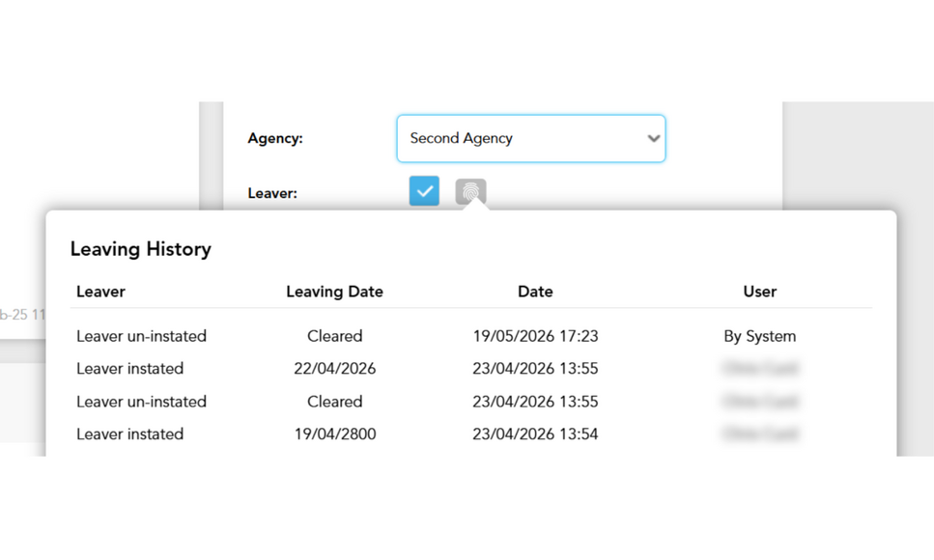Select leaving date 19/04/2800
934x560 pixels.
(335, 434)
